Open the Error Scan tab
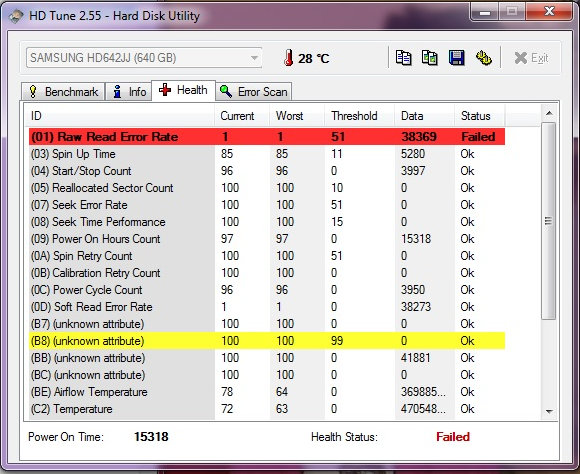 (x=254, y=91)
